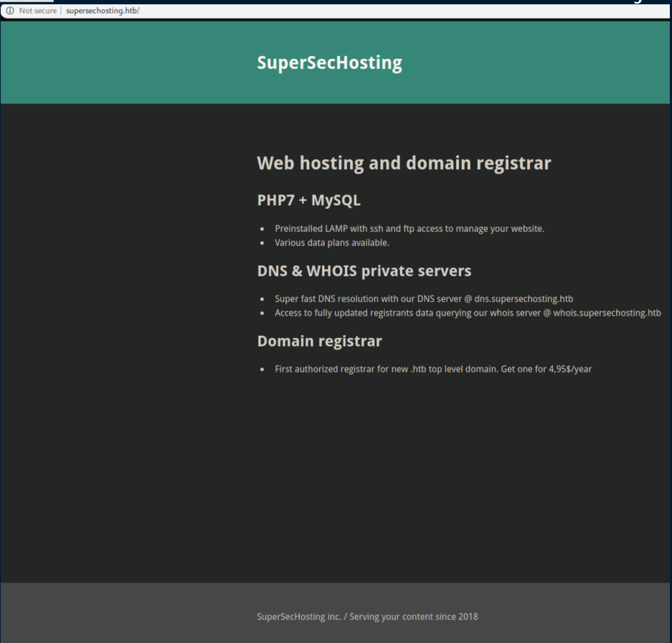Click the site information icon in address bar
The height and width of the screenshot is (643, 672).
click(x=10, y=11)
